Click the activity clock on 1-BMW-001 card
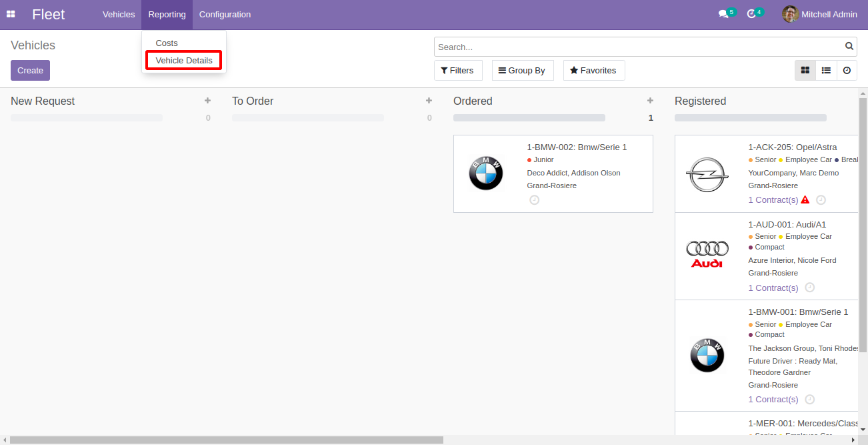The width and height of the screenshot is (868, 445). click(x=809, y=399)
